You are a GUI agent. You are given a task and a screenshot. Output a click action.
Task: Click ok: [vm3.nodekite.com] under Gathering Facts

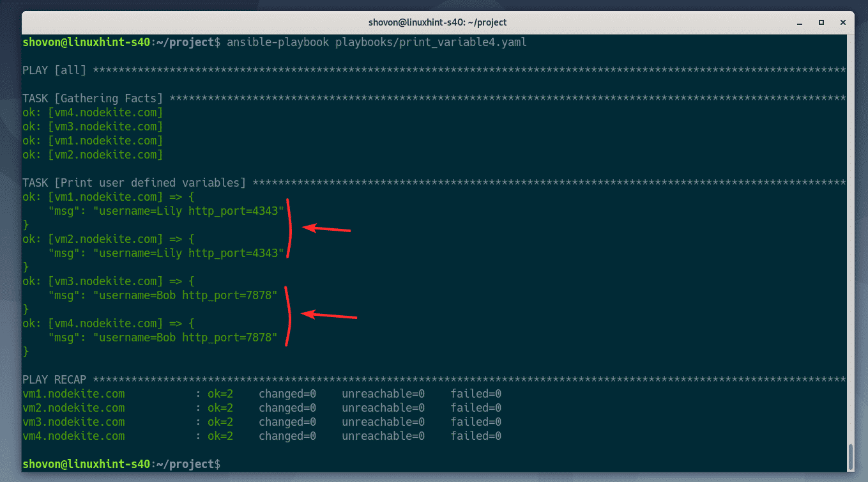pyautogui.click(x=93, y=127)
